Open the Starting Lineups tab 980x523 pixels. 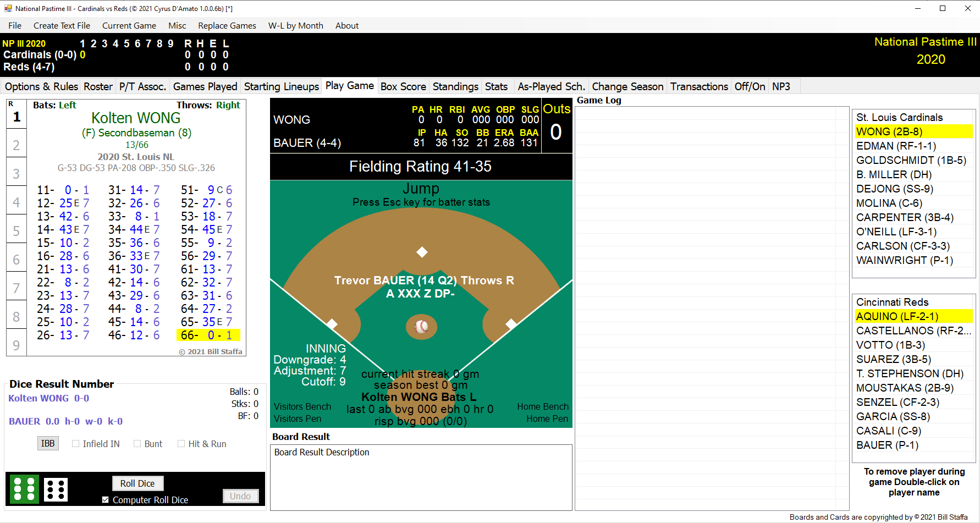click(281, 86)
